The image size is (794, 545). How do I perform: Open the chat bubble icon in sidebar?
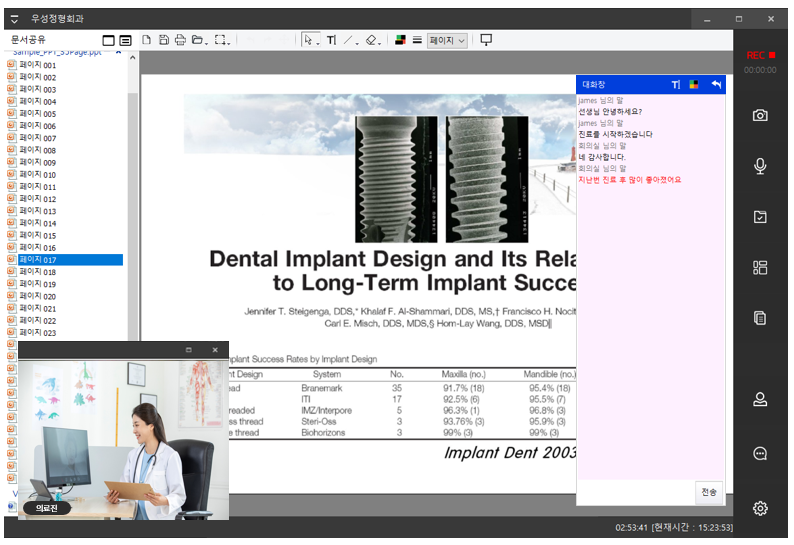pos(760,453)
